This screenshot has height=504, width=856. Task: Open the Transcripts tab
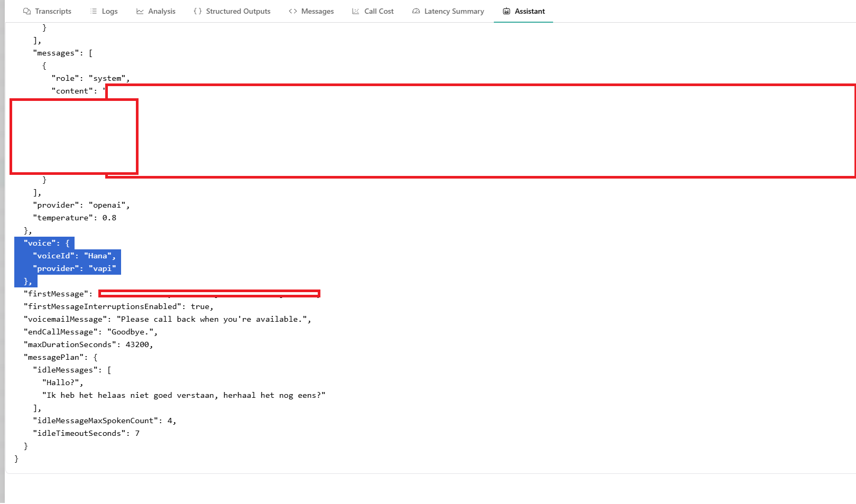tap(47, 11)
